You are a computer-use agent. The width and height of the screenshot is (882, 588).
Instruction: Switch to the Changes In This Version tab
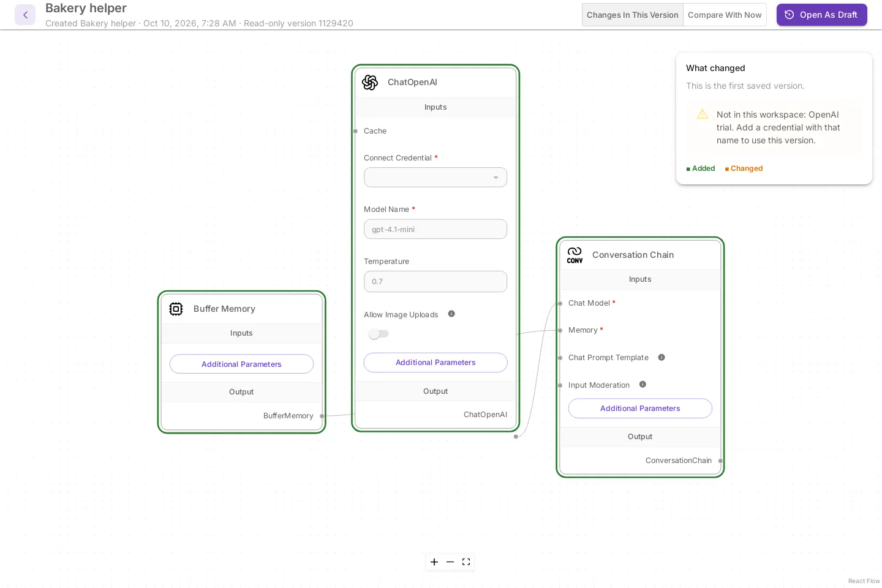click(633, 15)
